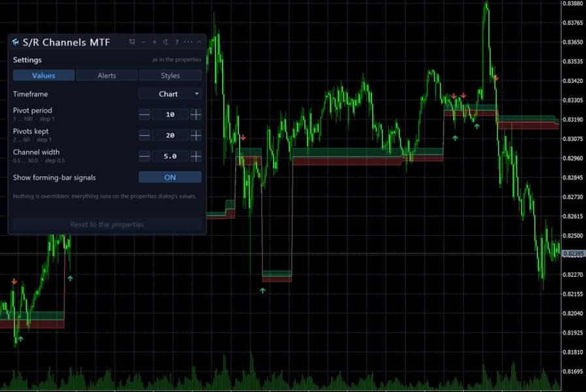Click the "Nothing is overridden" notice text
Image resolution: width=586 pixels, height=392 pixels.
(x=105, y=196)
